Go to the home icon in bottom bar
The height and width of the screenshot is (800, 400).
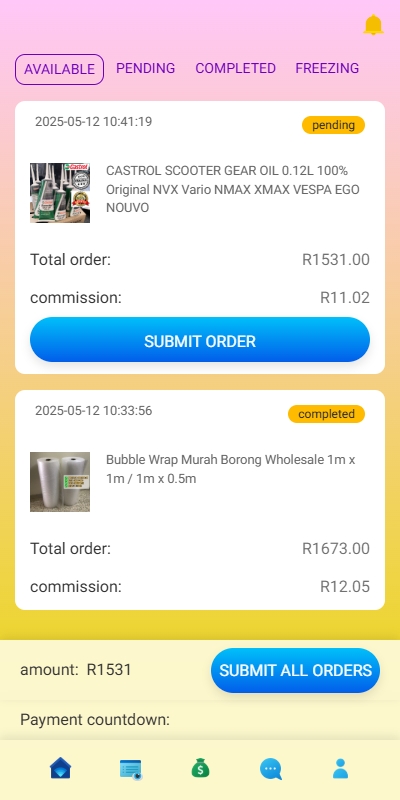coord(60,768)
